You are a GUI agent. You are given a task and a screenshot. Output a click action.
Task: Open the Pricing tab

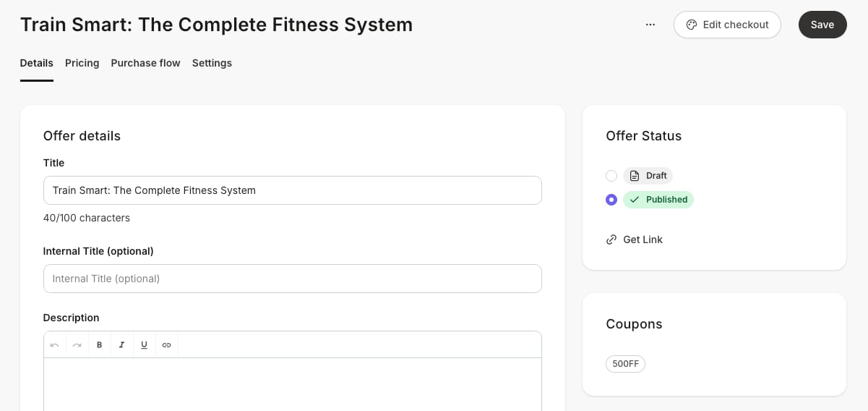coord(82,63)
